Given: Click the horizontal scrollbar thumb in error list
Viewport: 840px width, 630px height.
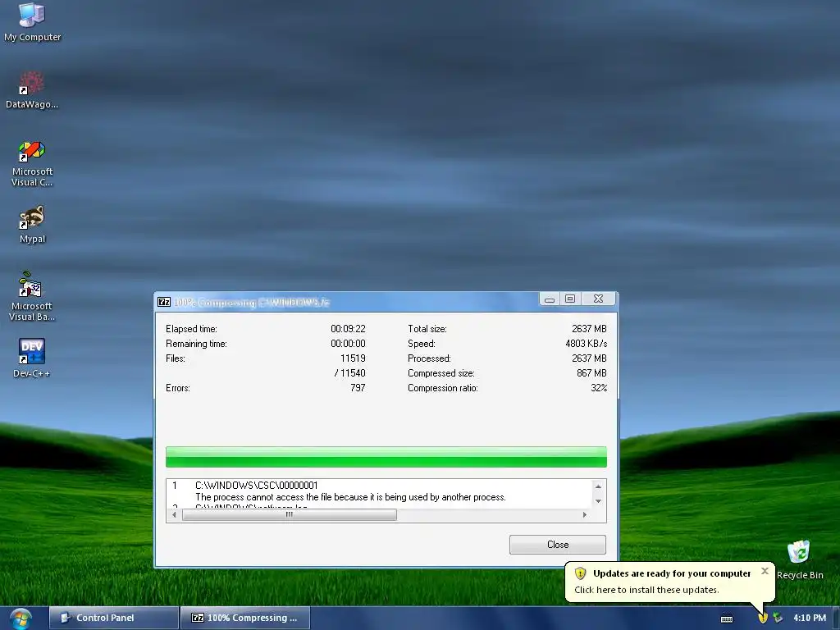Looking at the screenshot, I should coord(290,515).
